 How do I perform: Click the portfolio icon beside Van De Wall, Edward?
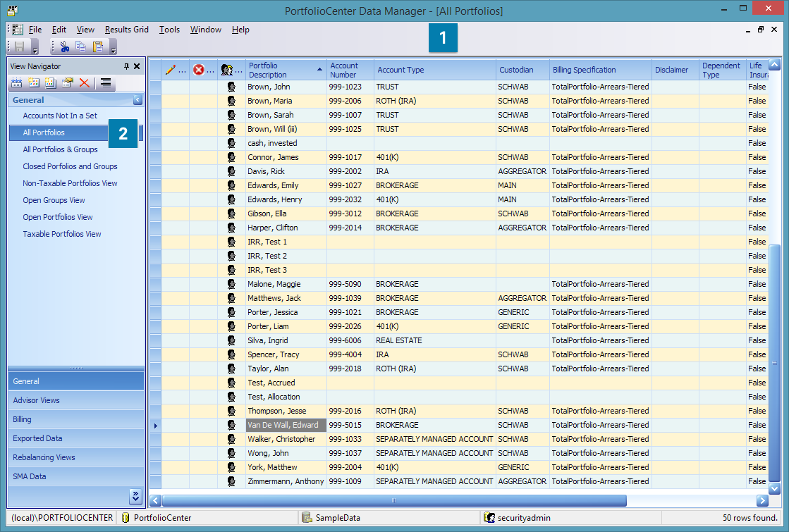pos(231,425)
